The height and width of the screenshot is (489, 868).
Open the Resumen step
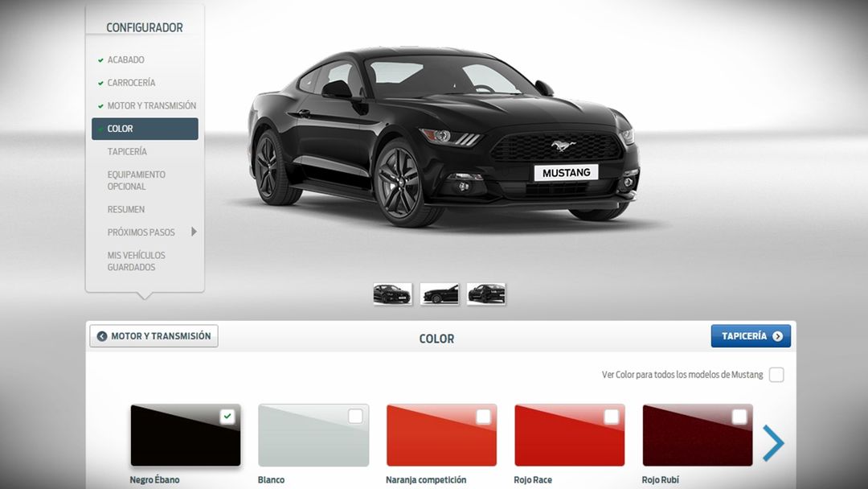(125, 209)
